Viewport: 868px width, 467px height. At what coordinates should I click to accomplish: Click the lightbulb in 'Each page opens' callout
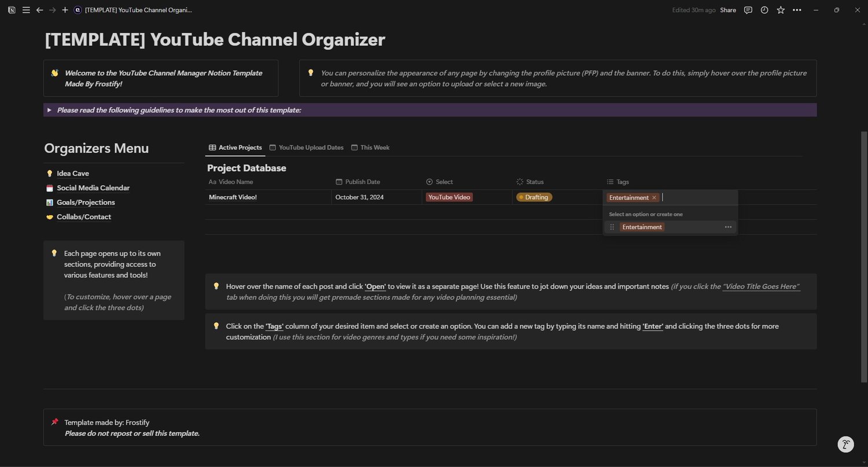coord(54,253)
